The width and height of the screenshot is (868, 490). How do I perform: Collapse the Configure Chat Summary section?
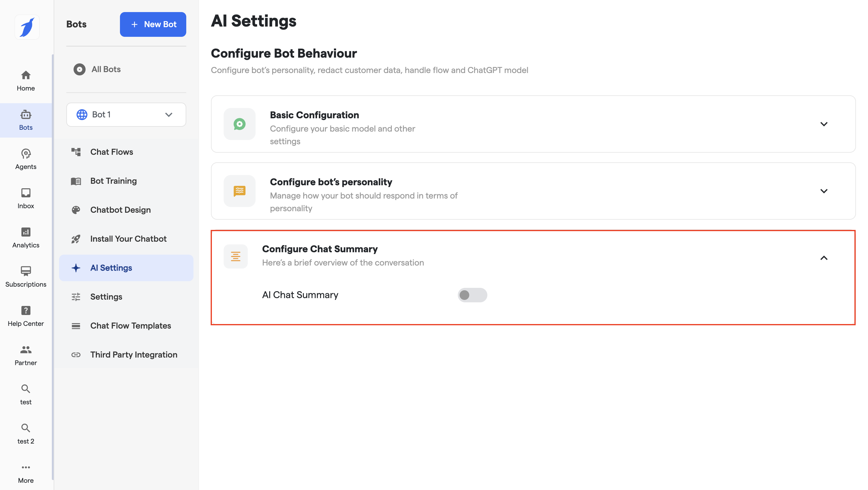pos(823,258)
